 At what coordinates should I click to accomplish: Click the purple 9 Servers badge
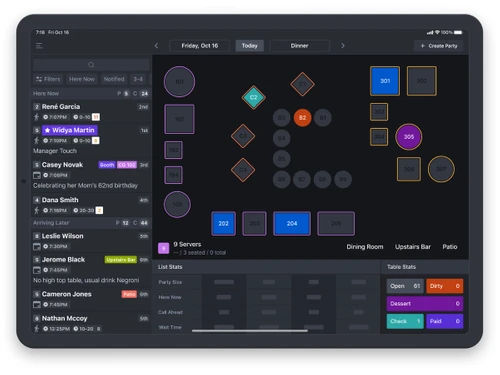(163, 248)
